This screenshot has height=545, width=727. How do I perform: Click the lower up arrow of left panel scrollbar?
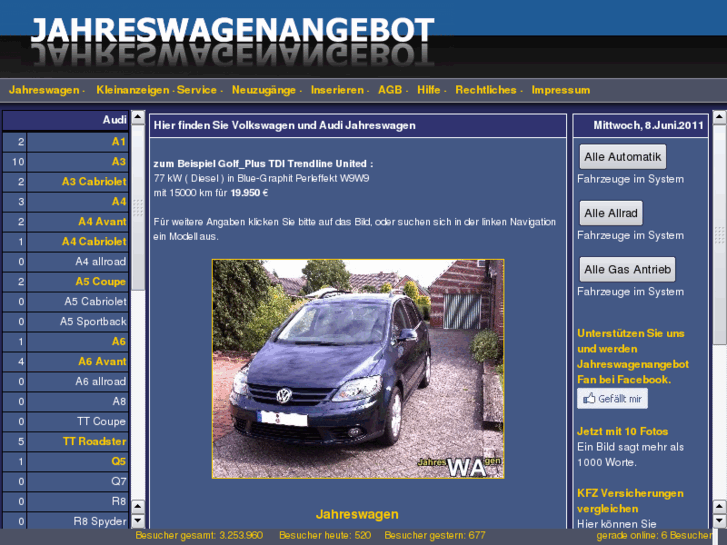click(138, 506)
